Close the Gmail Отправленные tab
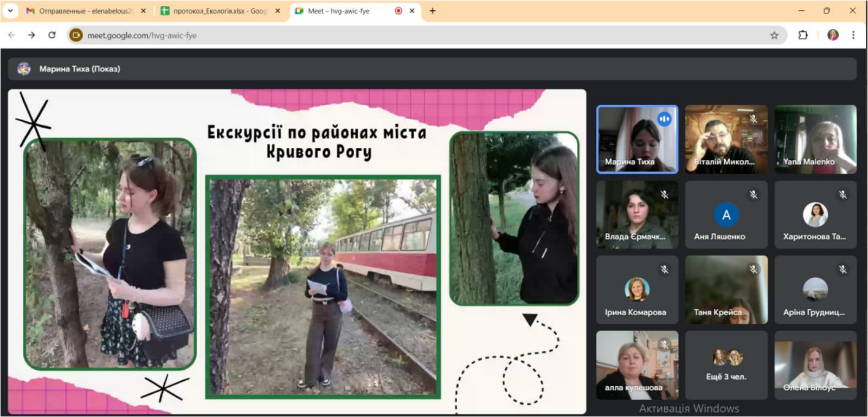 (143, 11)
